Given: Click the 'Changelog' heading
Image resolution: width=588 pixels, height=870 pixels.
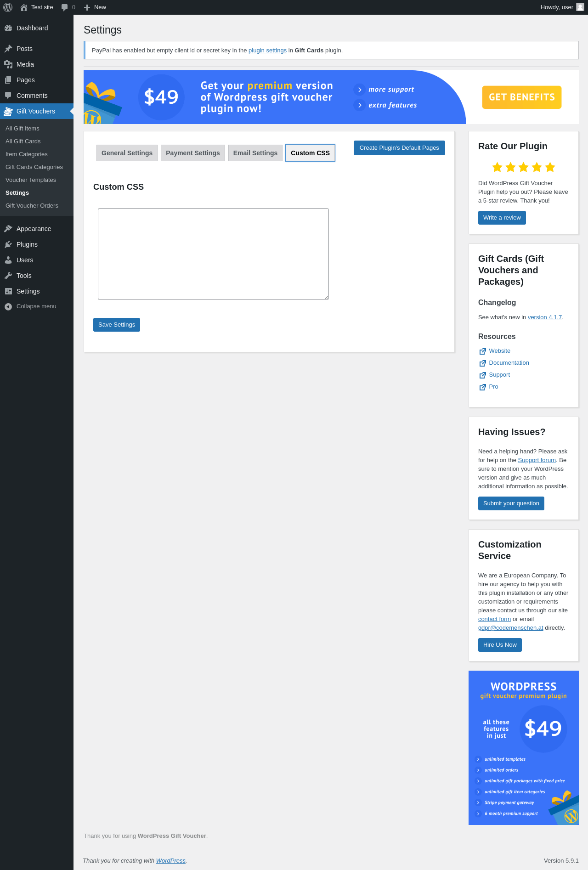Looking at the screenshot, I should coord(497,303).
